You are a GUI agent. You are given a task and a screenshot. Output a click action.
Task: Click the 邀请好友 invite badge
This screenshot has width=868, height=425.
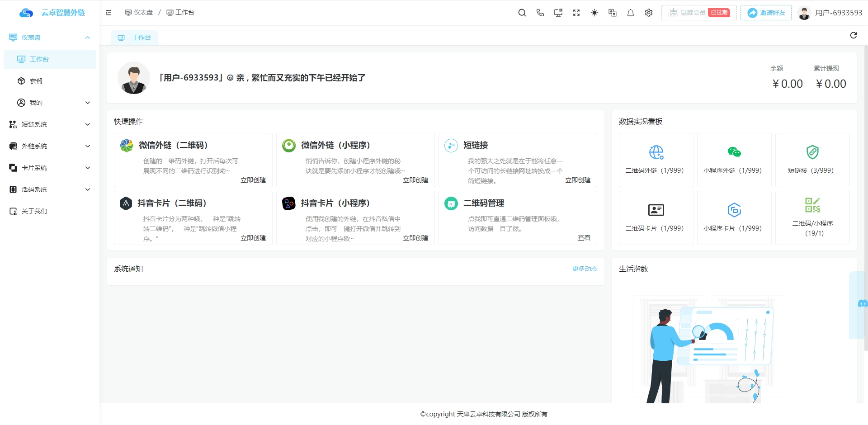click(766, 13)
